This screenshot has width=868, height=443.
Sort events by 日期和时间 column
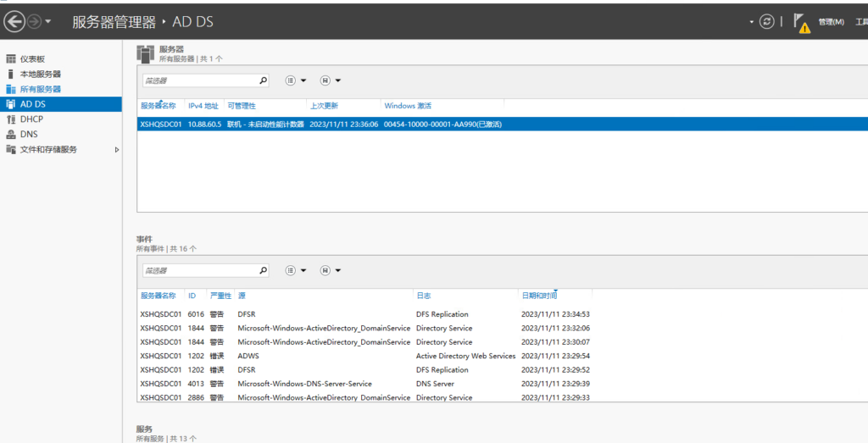pos(539,296)
